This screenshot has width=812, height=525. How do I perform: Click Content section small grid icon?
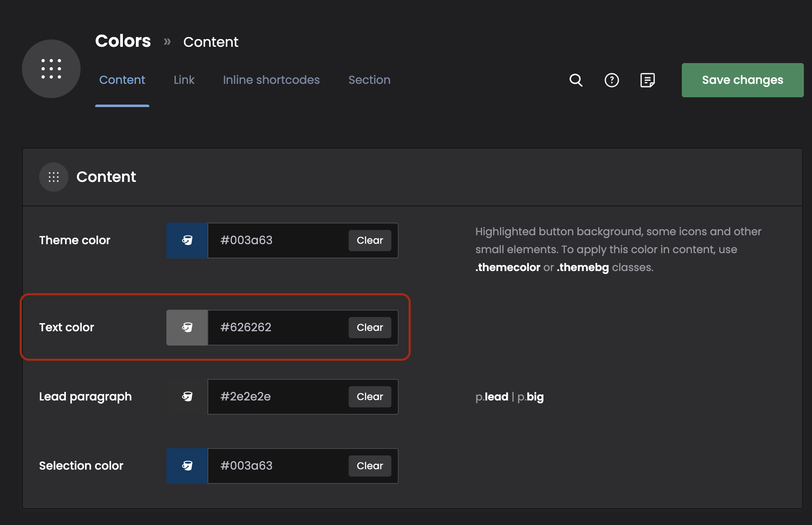(x=54, y=177)
